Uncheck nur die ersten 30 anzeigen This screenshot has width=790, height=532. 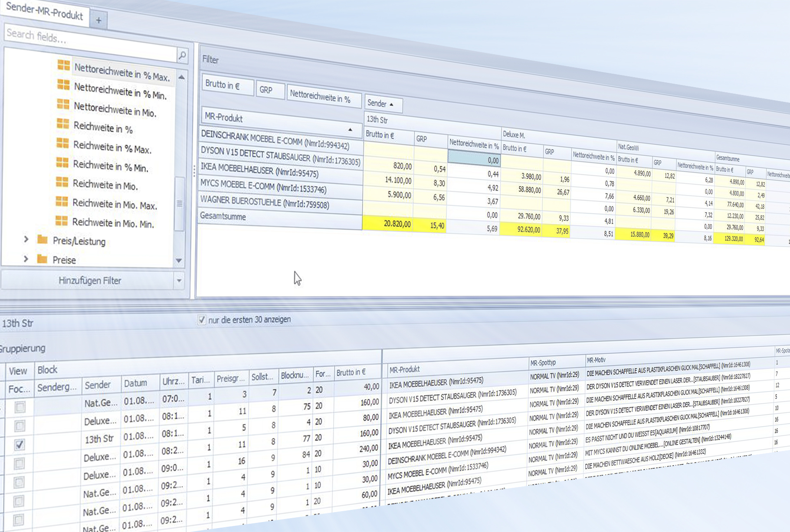point(202,320)
